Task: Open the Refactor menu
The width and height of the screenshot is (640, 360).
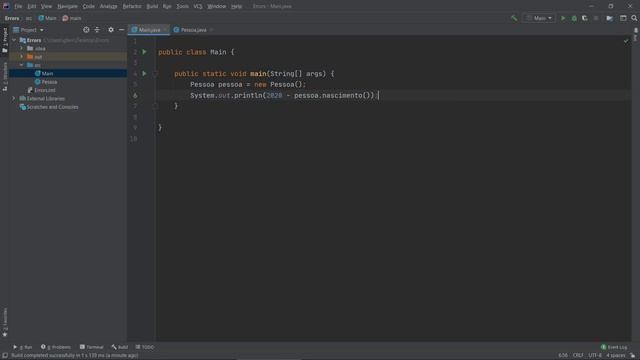Action: [132, 6]
